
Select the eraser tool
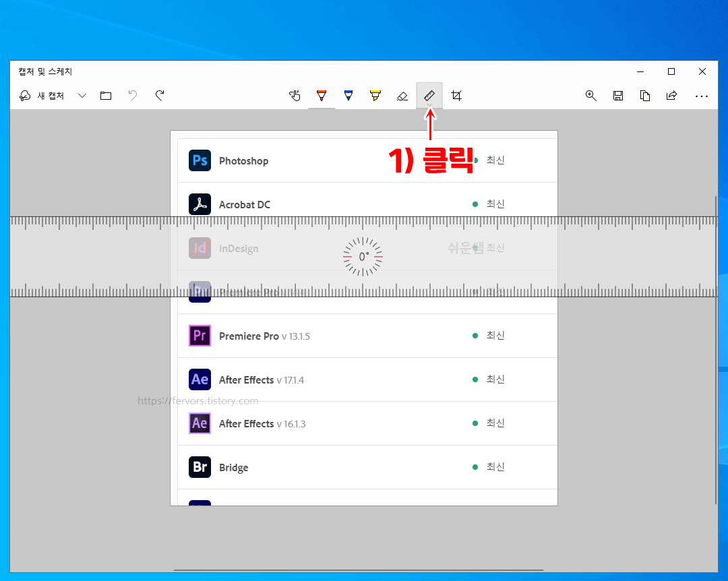click(x=402, y=96)
